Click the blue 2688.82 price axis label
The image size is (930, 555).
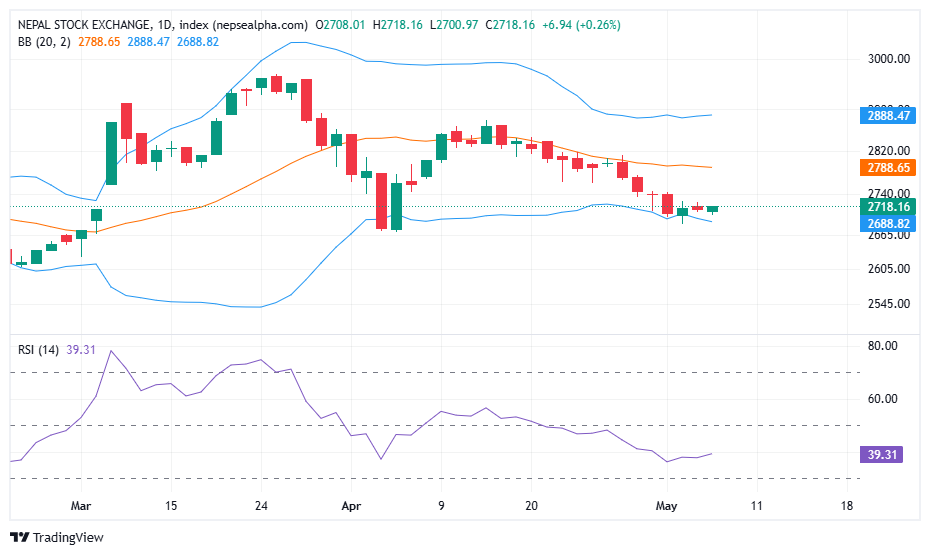(888, 224)
